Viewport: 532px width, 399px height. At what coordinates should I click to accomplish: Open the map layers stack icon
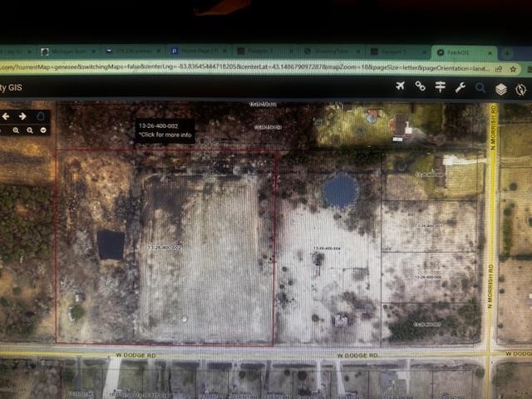tap(500, 89)
